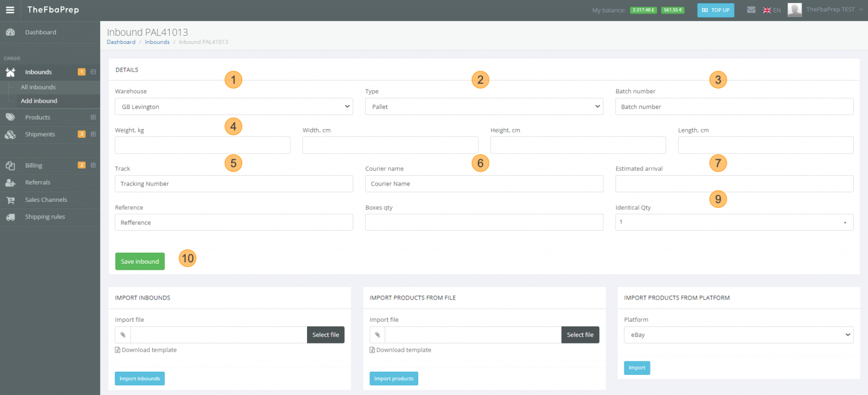Open the mail envelope icon
Viewport: 868px width, 395px height.
click(751, 10)
